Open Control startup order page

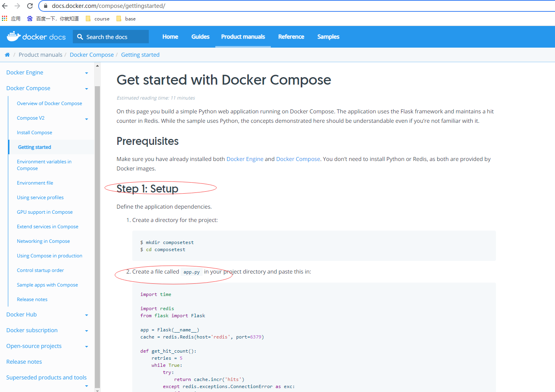(40, 270)
